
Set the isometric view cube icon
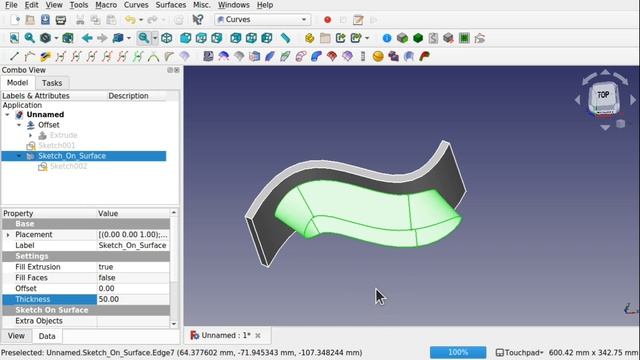pyautogui.click(x=167, y=38)
